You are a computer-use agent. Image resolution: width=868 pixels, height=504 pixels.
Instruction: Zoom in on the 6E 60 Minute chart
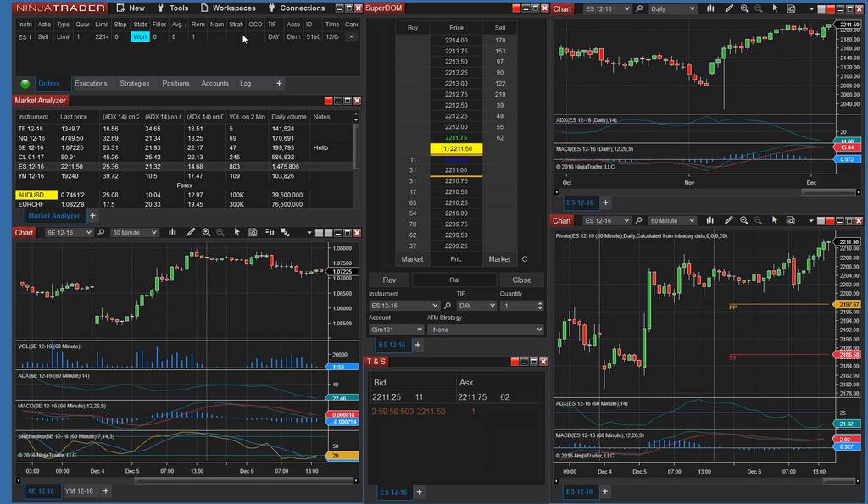(205, 232)
